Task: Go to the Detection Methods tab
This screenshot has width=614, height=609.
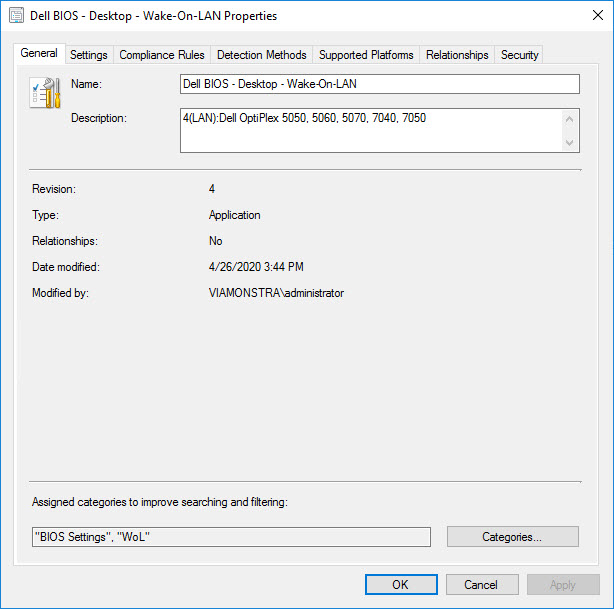Action: pos(262,55)
